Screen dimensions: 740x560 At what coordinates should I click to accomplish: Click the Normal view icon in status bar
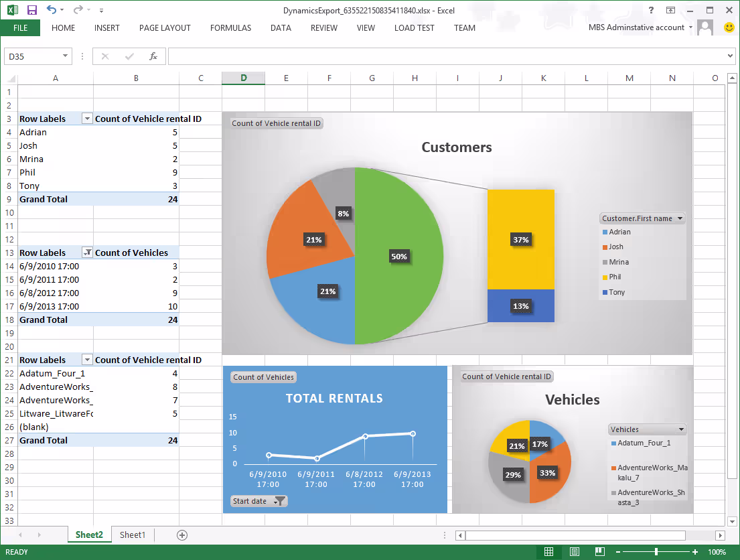coord(549,552)
